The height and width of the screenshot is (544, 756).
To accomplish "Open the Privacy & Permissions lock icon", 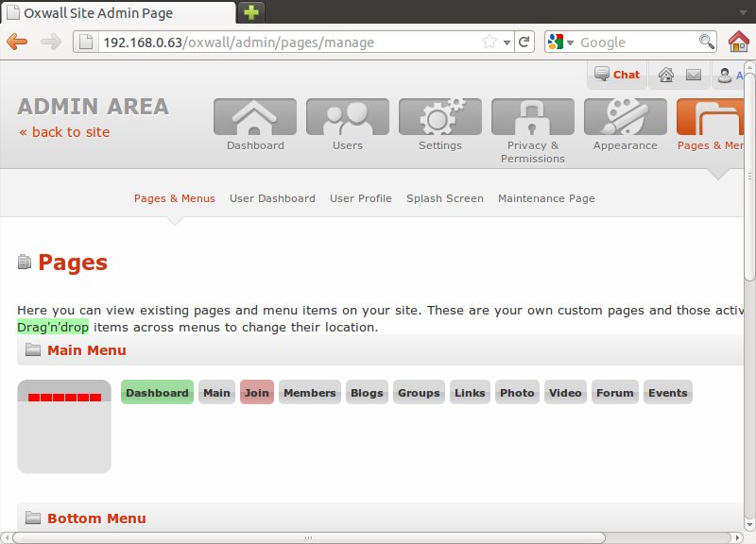I will (x=533, y=116).
